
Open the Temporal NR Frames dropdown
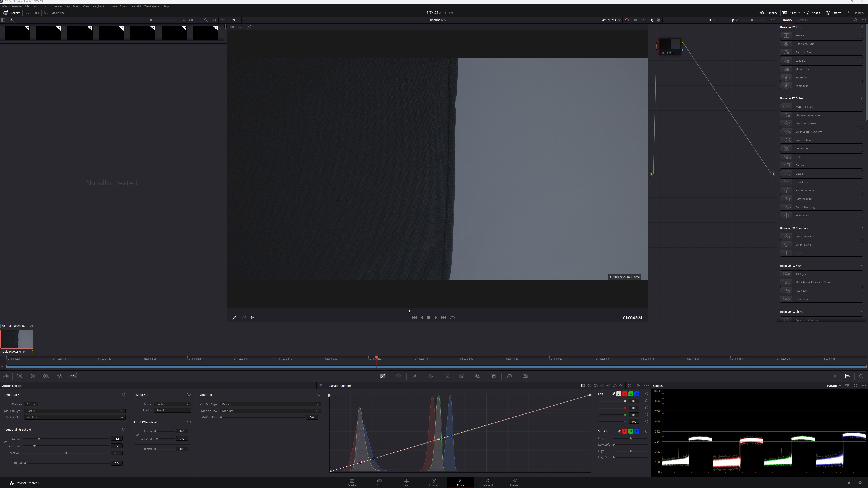pos(31,404)
